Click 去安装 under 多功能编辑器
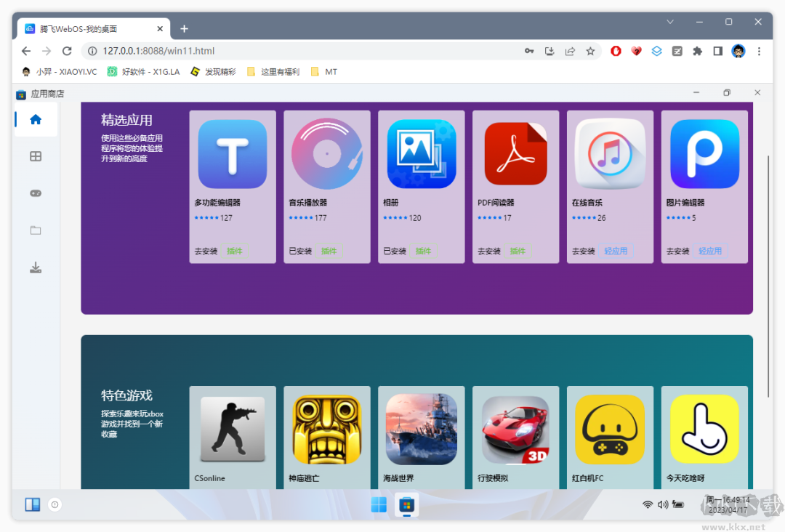 [x=206, y=251]
